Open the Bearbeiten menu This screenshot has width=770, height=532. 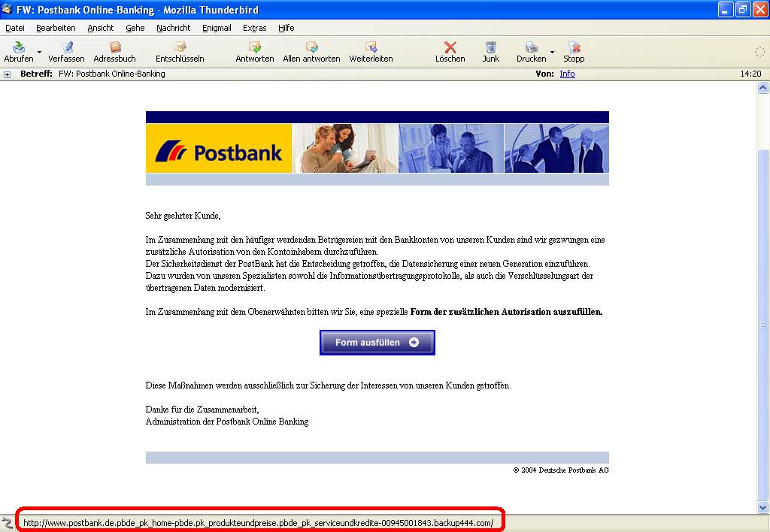click(x=56, y=28)
